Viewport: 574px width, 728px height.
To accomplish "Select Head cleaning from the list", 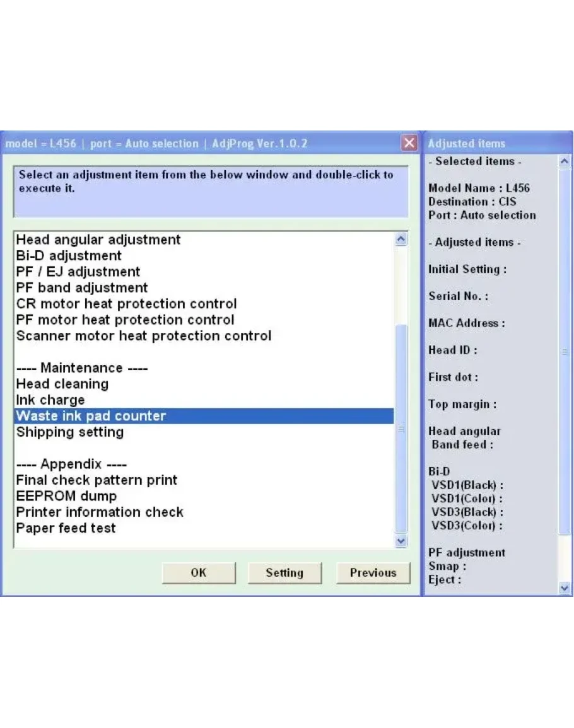I will (x=62, y=384).
